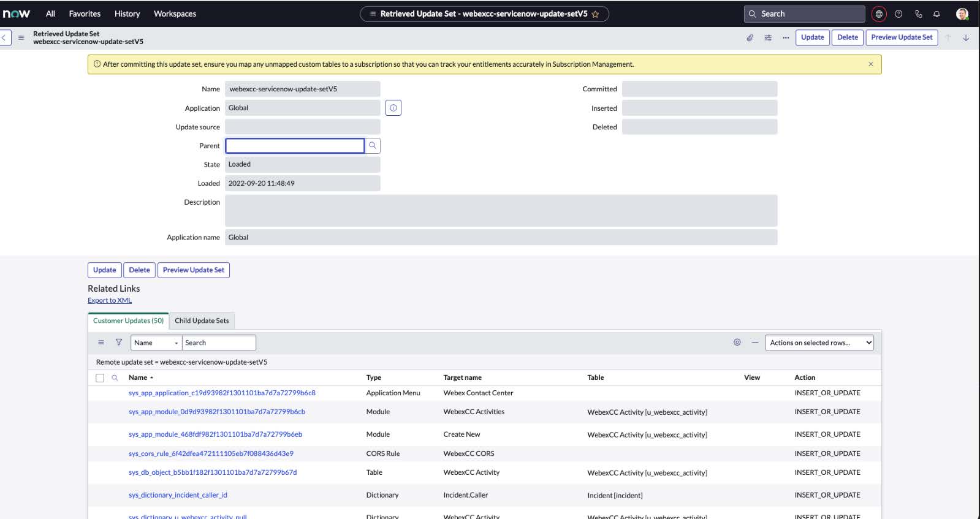Open the phone icon in header
This screenshot has height=519, width=980.
918,13
